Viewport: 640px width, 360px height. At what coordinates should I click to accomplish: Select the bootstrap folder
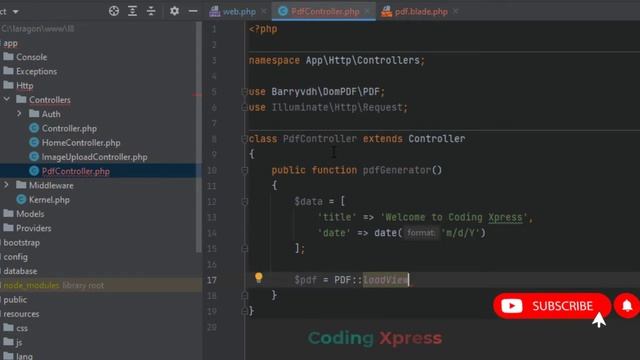coord(21,242)
